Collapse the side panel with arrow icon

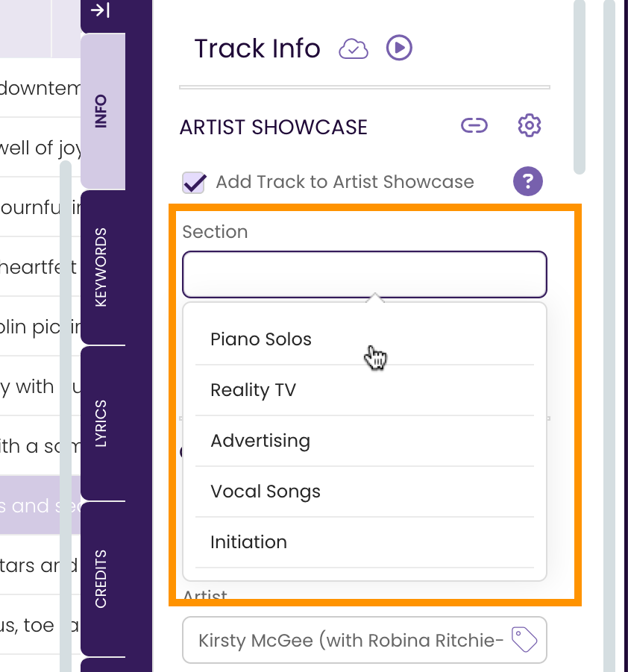100,10
